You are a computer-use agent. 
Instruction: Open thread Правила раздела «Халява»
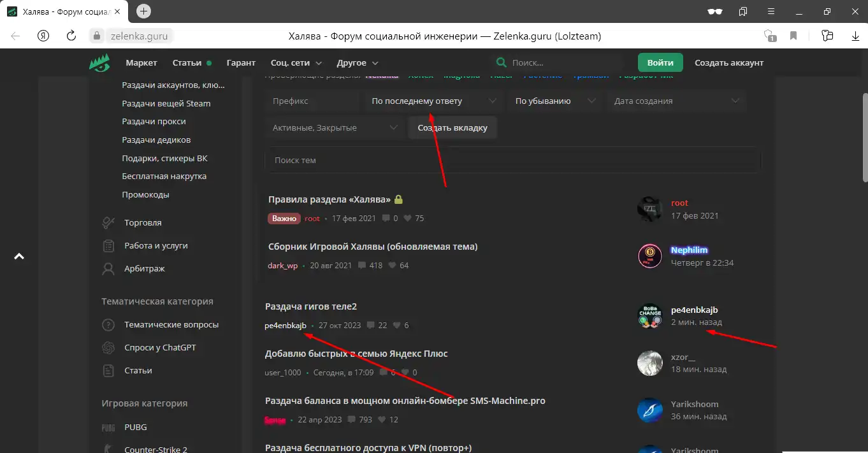329,199
